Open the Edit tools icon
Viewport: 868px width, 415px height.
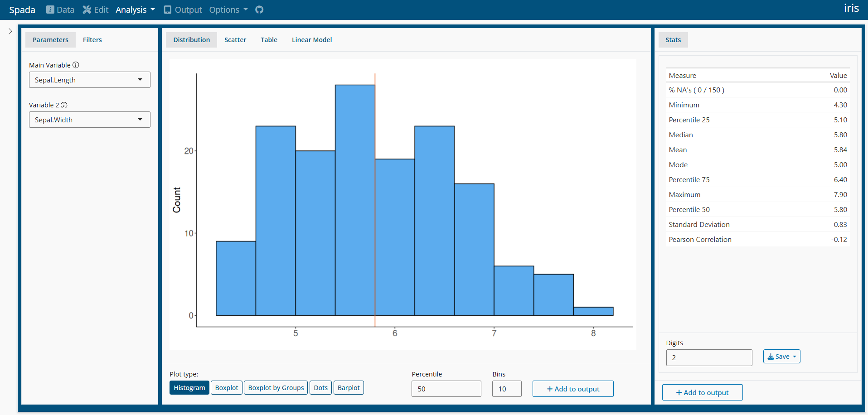click(x=87, y=10)
